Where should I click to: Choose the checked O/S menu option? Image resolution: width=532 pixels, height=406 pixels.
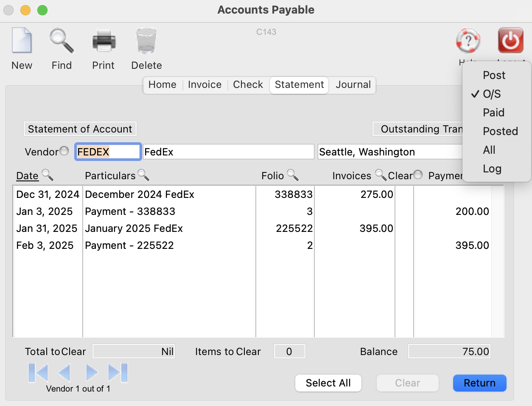click(x=497, y=94)
